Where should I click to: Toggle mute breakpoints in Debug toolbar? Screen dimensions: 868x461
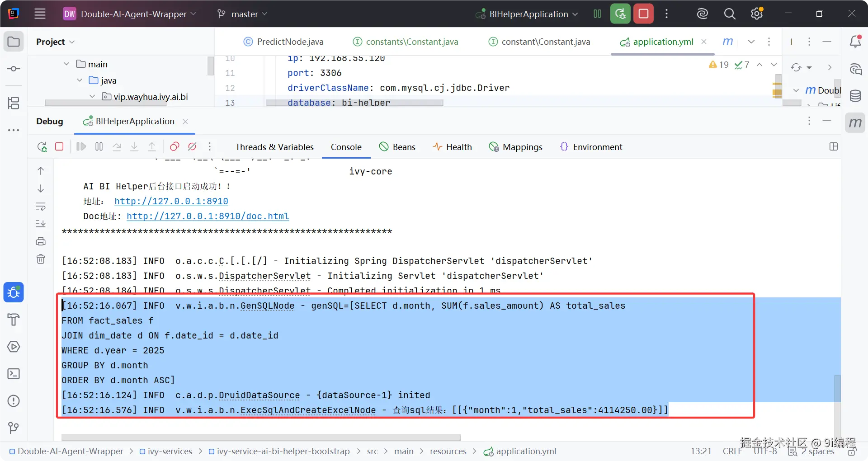[x=192, y=146]
